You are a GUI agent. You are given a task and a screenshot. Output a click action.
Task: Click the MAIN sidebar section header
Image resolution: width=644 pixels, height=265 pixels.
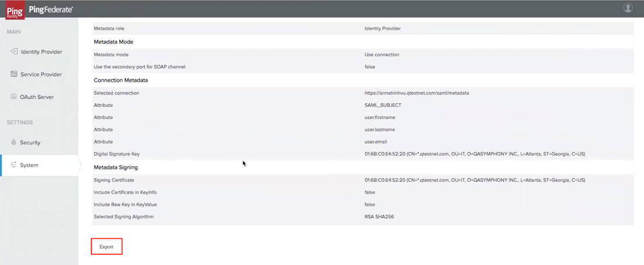pyautogui.click(x=13, y=32)
